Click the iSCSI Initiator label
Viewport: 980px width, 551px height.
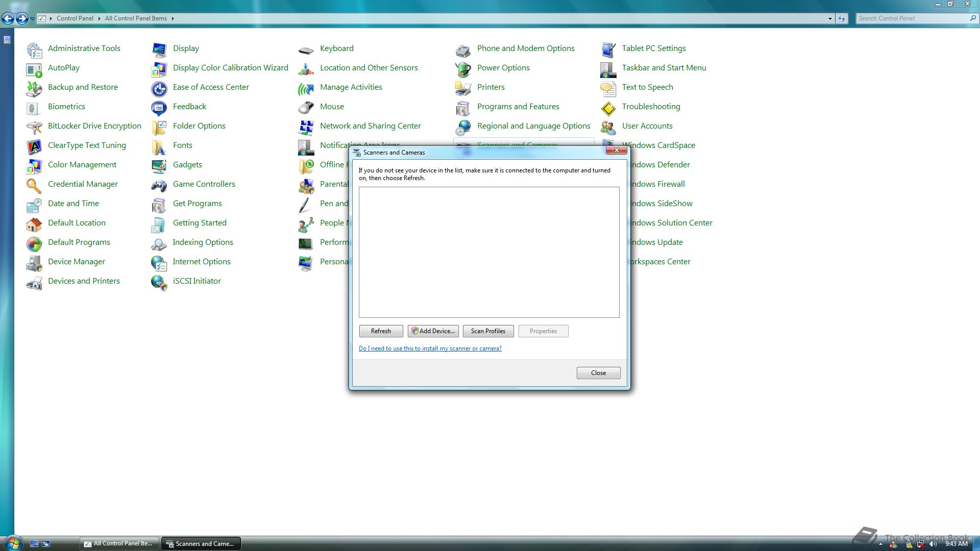click(x=197, y=281)
